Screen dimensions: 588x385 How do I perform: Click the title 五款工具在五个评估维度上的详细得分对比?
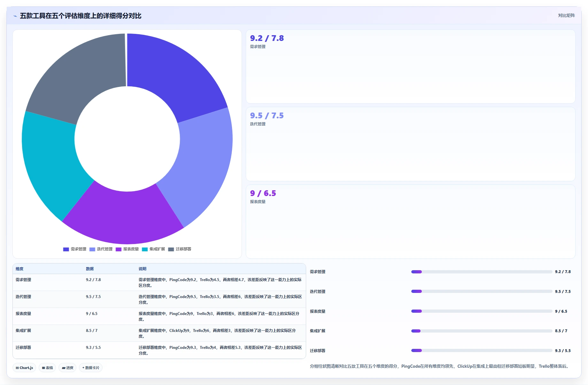point(81,16)
